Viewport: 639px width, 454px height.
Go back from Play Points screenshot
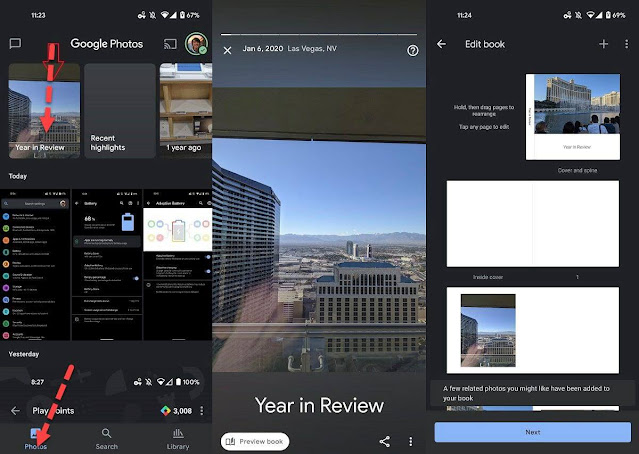(15, 410)
